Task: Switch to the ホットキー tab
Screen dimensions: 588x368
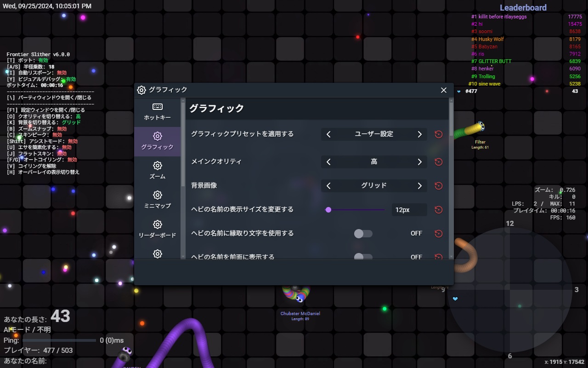Action: tap(158, 110)
